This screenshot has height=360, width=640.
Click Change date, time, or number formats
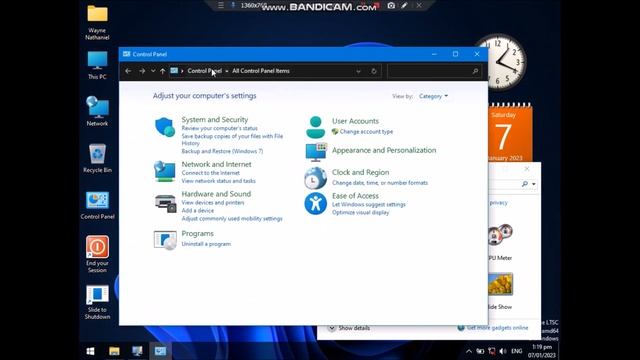tap(380, 183)
